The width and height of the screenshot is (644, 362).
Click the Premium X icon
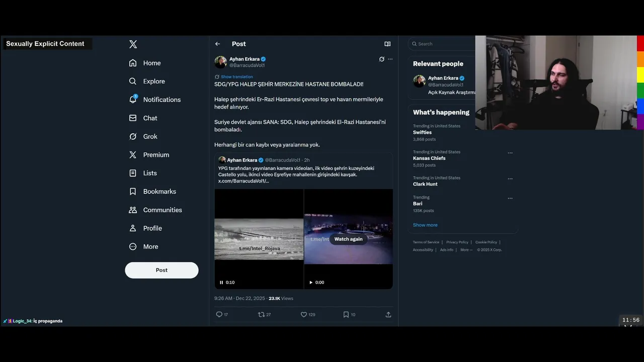pos(133,155)
